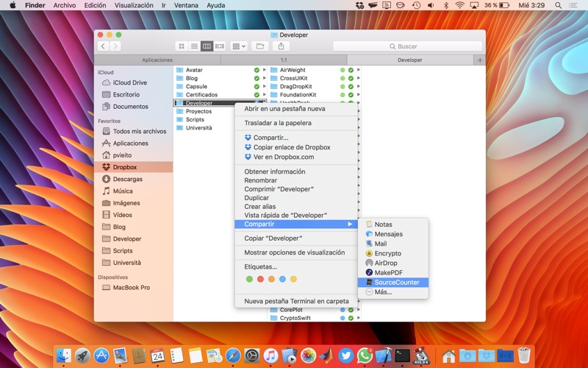Choose Trasladar a la papelera
Image resolution: width=588 pixels, height=368 pixels.
tap(296, 123)
